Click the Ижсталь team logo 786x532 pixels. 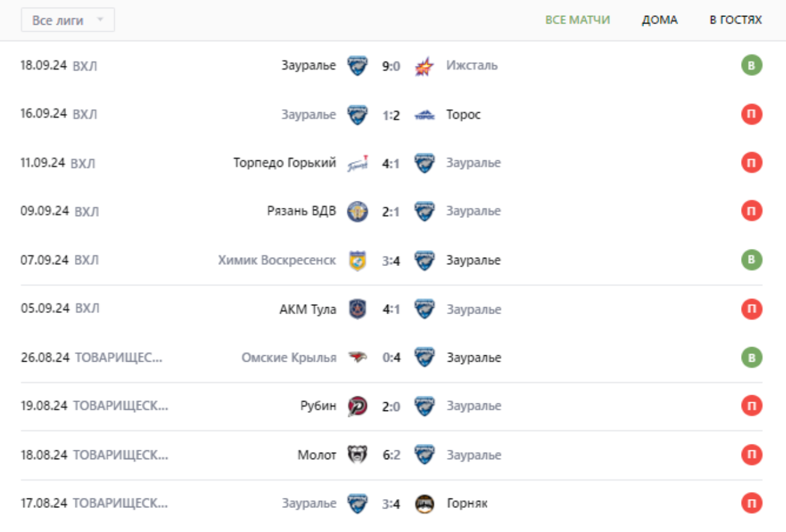coord(424,66)
